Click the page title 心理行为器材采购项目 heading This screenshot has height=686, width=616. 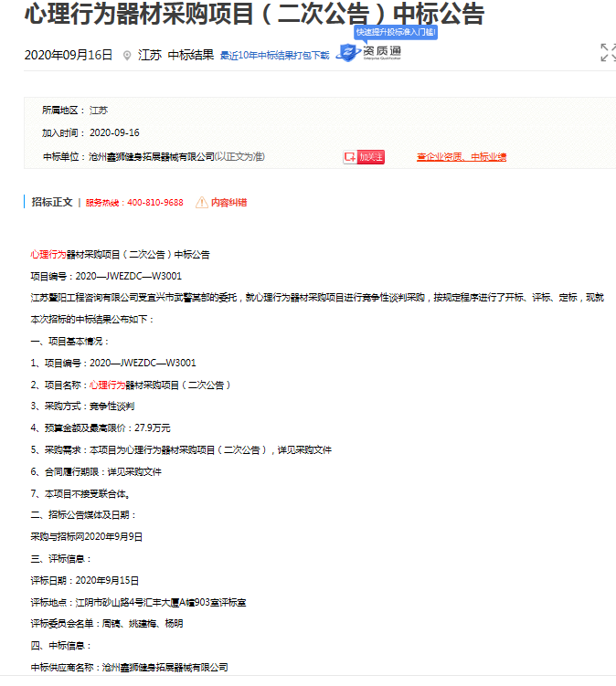(x=254, y=14)
